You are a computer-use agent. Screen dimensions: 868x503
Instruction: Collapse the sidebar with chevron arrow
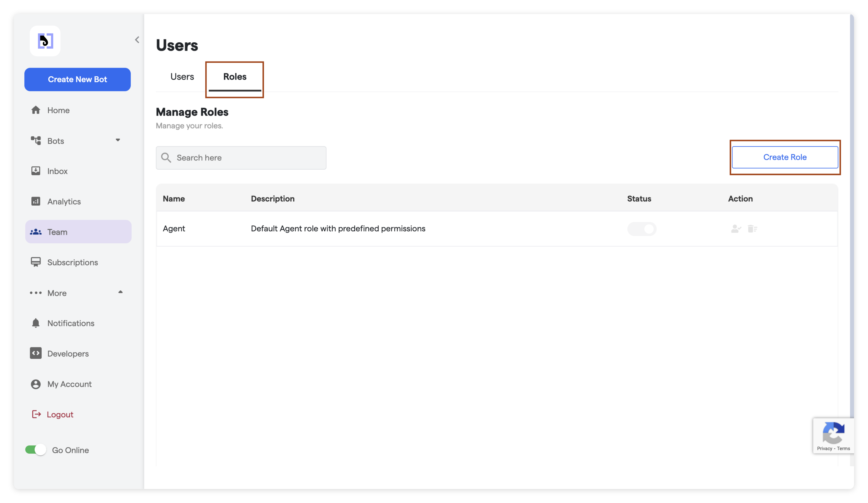(x=137, y=40)
